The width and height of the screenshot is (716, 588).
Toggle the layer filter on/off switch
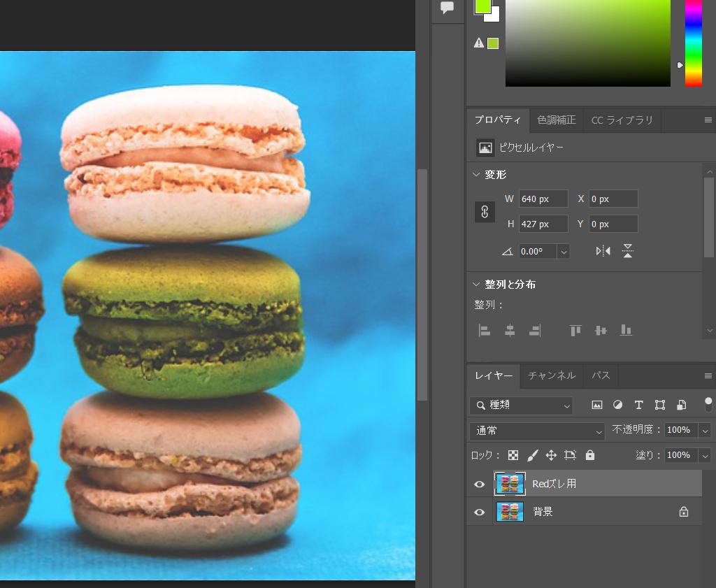(x=708, y=403)
